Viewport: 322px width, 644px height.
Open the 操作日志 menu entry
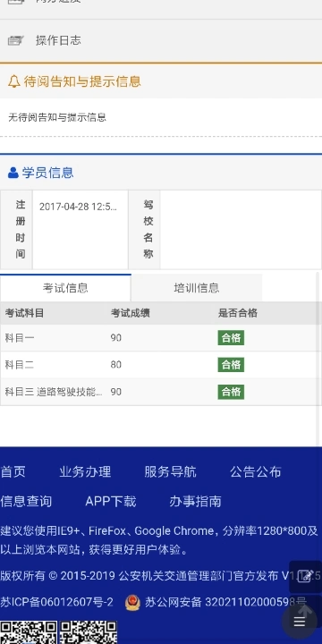coord(161,40)
